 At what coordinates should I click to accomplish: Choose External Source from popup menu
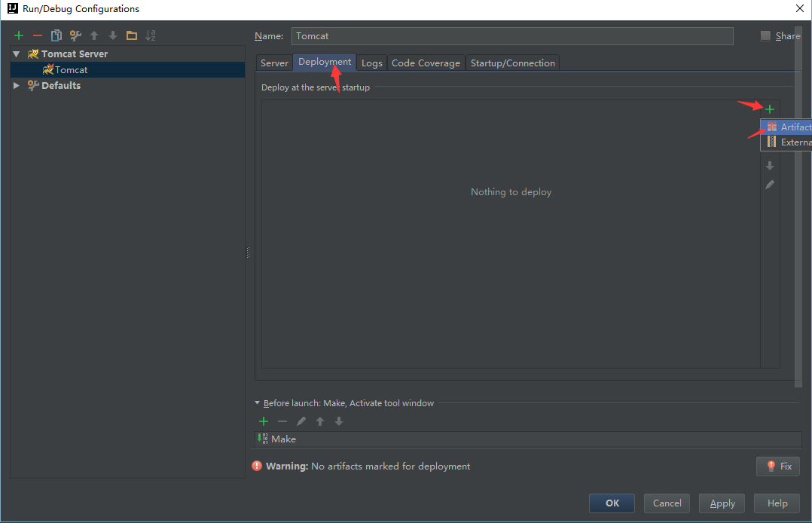(786, 142)
